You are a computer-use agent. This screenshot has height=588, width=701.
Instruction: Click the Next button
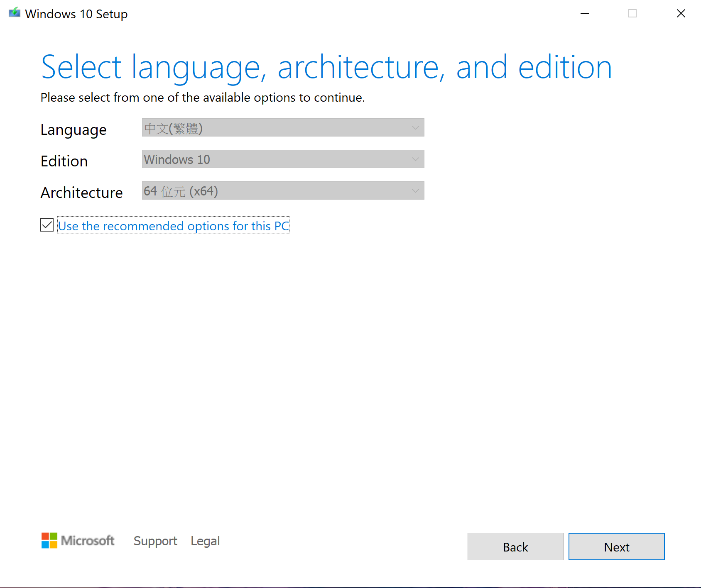click(616, 547)
